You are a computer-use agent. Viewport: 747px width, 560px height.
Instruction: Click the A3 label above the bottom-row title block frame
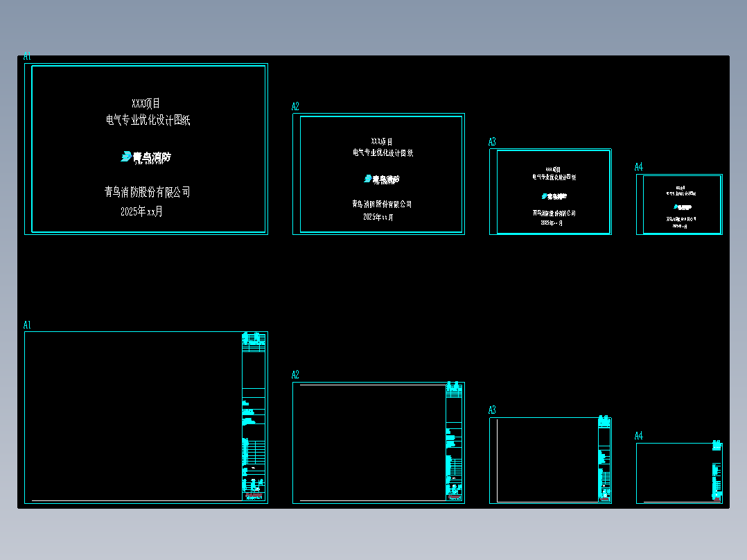(492, 410)
